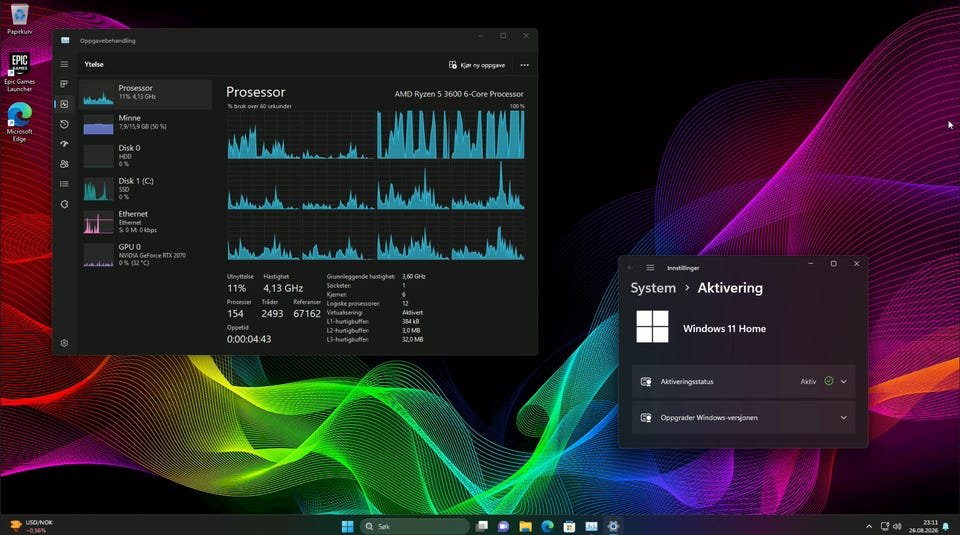Click the Windows logo beside 'Windows 11 Home'
The image size is (960, 535).
652,326
